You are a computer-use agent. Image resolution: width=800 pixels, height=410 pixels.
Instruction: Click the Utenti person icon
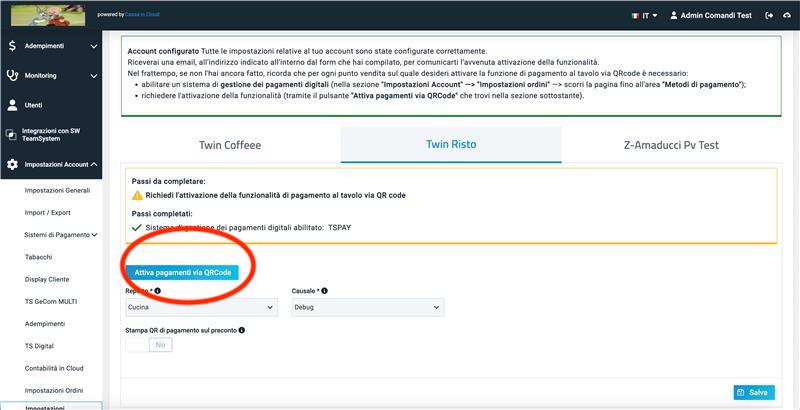point(12,105)
